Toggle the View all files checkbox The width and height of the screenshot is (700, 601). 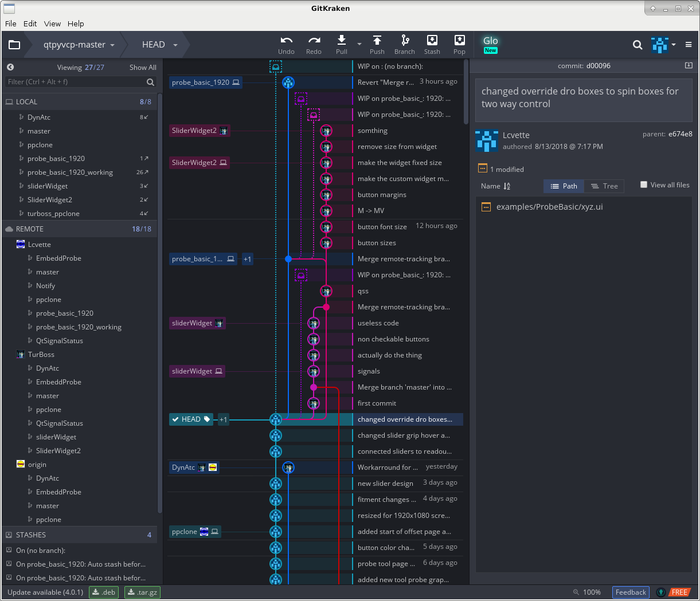coord(644,184)
